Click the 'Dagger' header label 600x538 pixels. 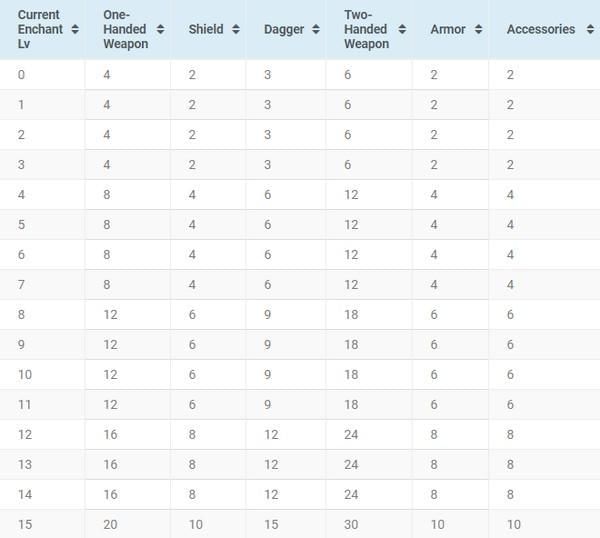[283, 30]
